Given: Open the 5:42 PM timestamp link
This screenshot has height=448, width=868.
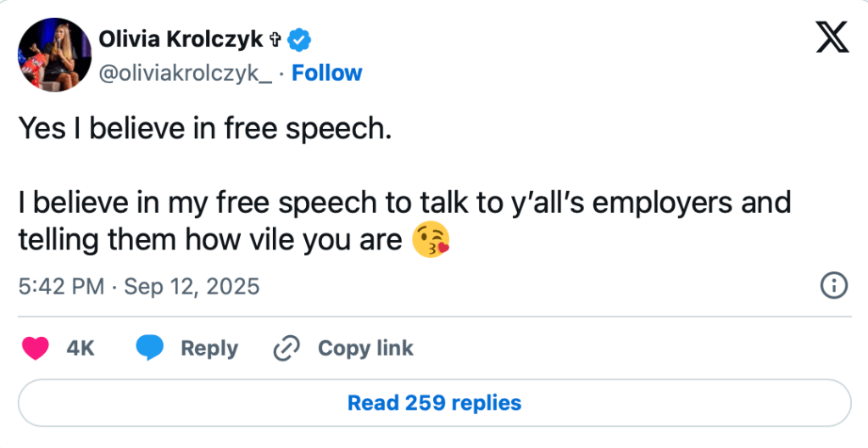Looking at the screenshot, I should (60, 287).
